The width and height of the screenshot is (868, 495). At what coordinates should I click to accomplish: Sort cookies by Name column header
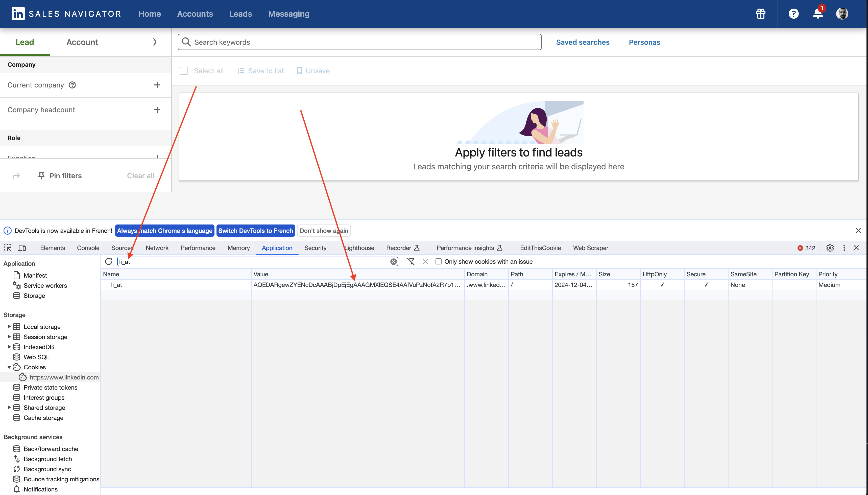(176, 274)
